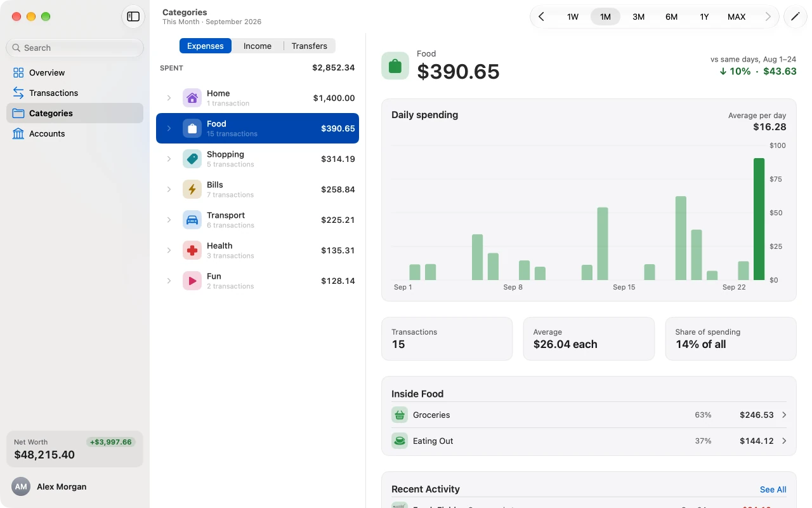Click the +$3,997.66 net worth badge
812x508 pixels.
[x=111, y=442]
